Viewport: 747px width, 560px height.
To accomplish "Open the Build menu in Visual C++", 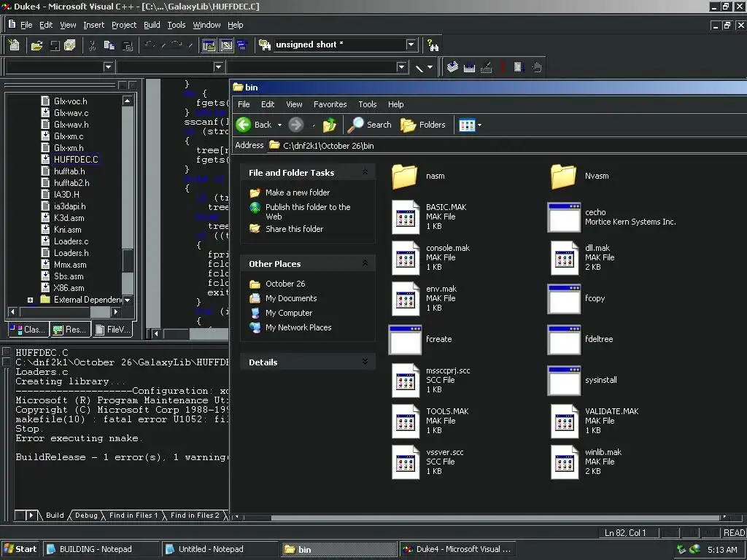I will (152, 25).
